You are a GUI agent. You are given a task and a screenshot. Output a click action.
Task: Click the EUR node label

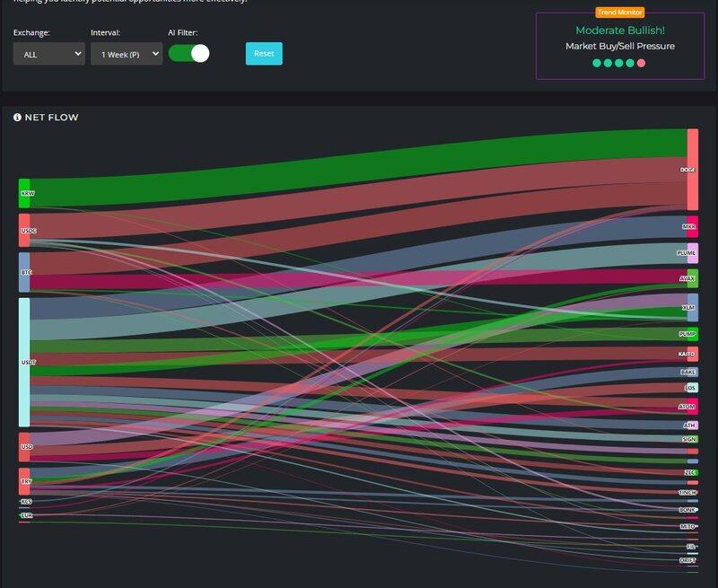pos(27,515)
